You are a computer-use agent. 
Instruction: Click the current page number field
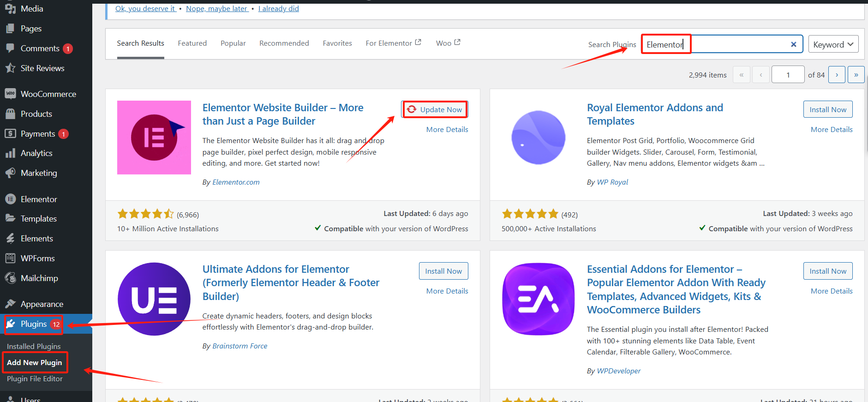coord(788,75)
